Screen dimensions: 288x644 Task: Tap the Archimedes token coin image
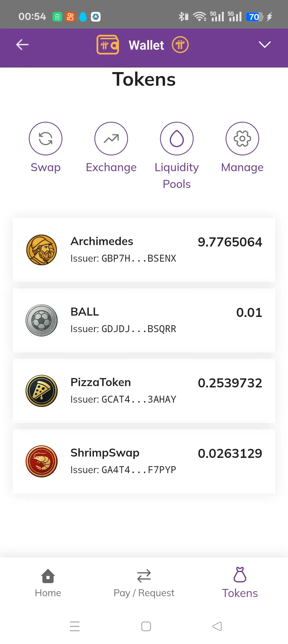(x=42, y=250)
